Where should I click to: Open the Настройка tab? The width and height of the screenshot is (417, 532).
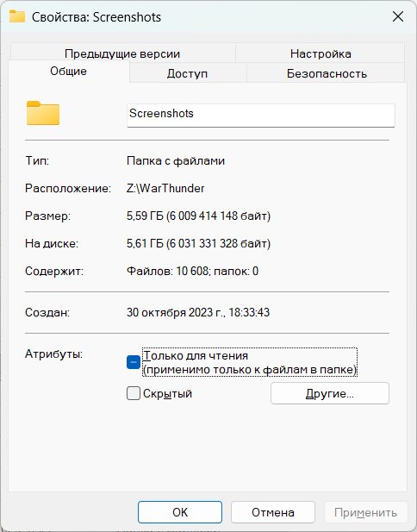click(x=321, y=53)
